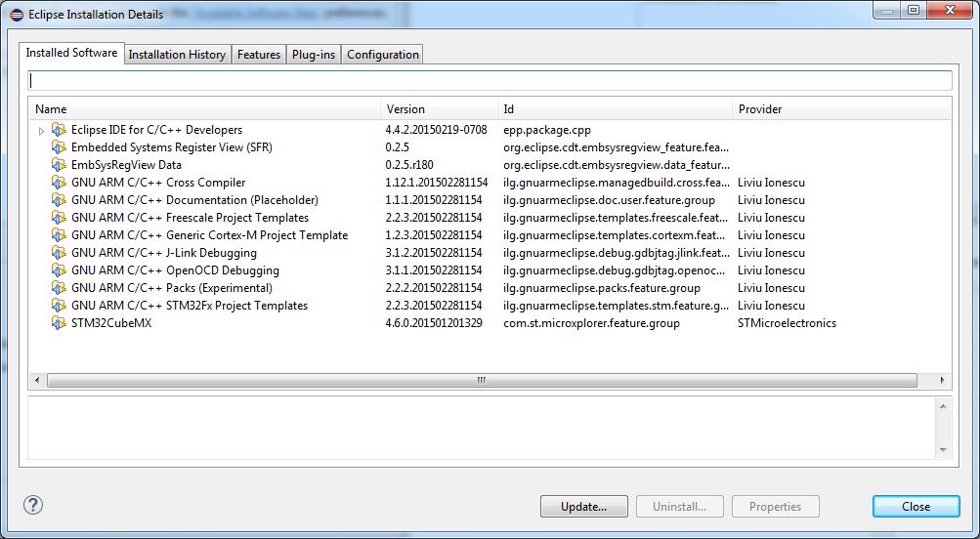The width and height of the screenshot is (980, 539).
Task: Sort by the Name column header
Action: tap(204, 108)
